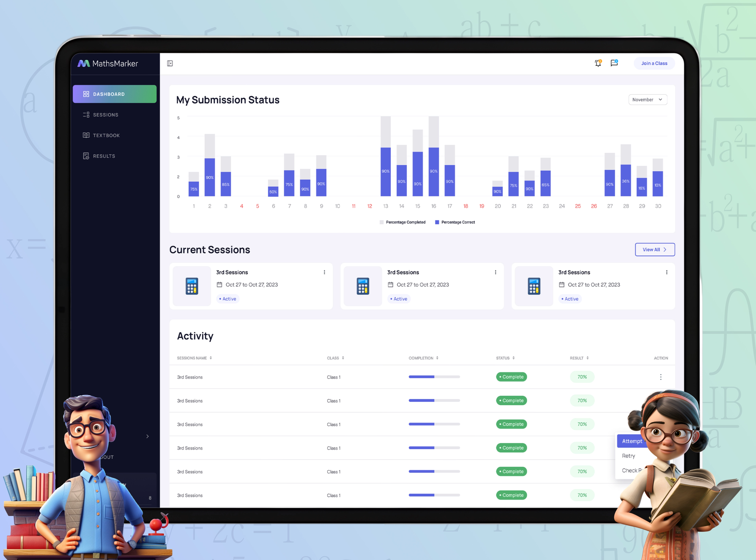756x560 pixels.
Task: Click calendar icon on second session card
Action: click(390, 285)
